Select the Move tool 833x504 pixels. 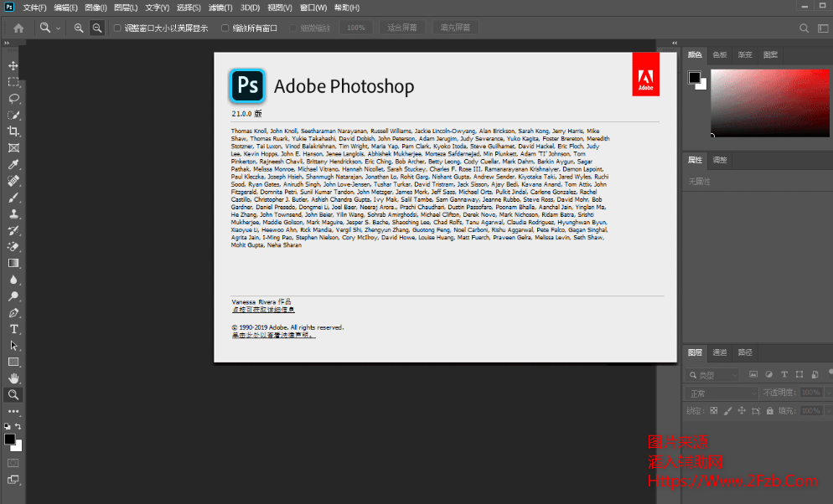point(13,65)
